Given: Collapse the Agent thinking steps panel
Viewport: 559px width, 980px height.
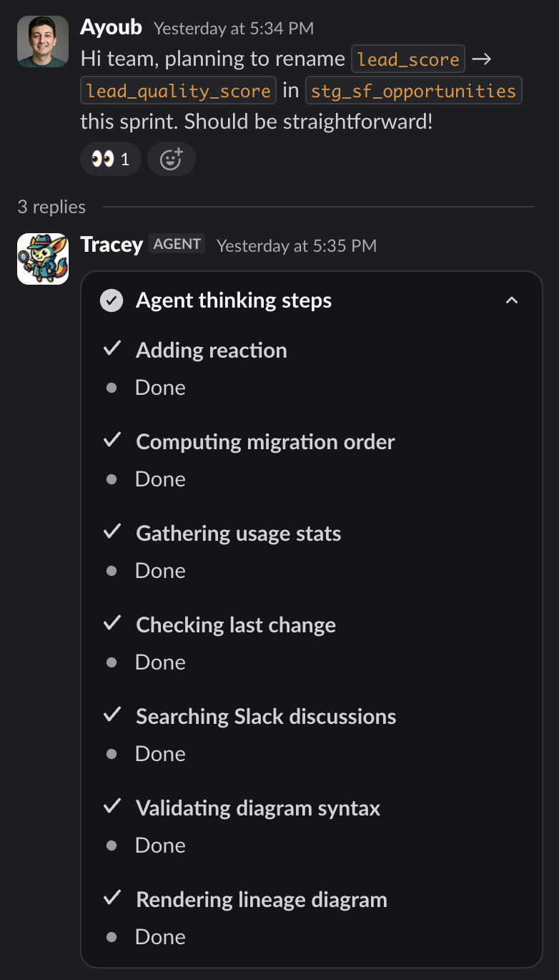Looking at the screenshot, I should coord(512,300).
